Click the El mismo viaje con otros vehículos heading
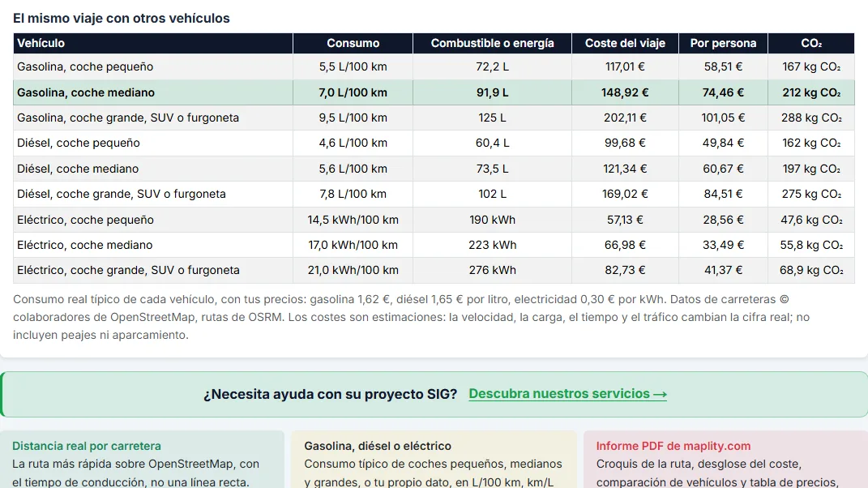This screenshot has width=868, height=488. coord(122,19)
